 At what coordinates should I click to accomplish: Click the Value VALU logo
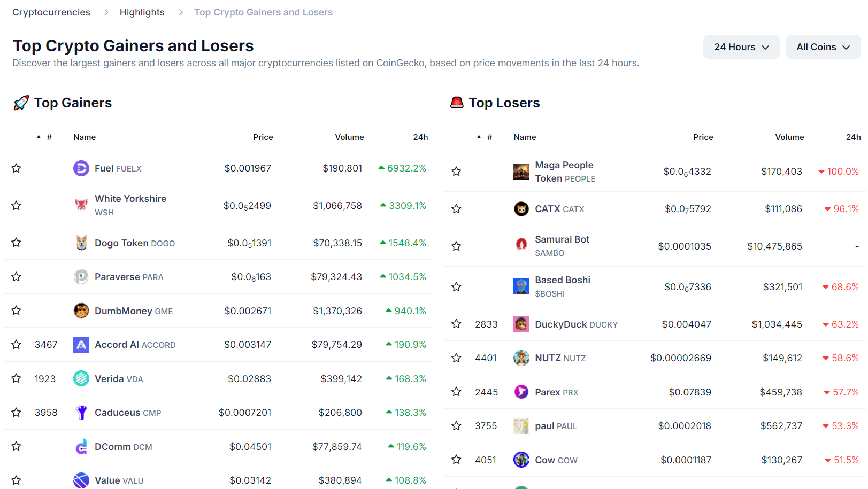tap(81, 480)
